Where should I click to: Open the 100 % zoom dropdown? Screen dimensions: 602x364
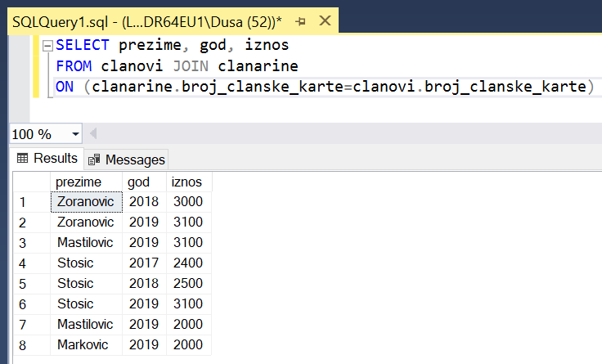pos(76,133)
